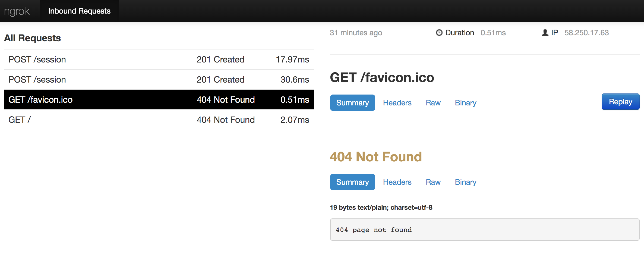644x257 pixels.
Task: Show response Summary tab under 404 Not Found
Action: pos(352,182)
